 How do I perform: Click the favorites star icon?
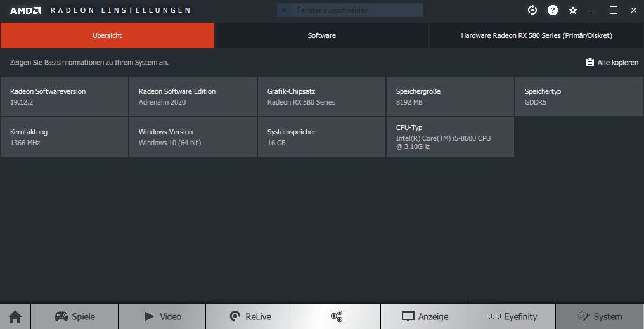click(573, 10)
